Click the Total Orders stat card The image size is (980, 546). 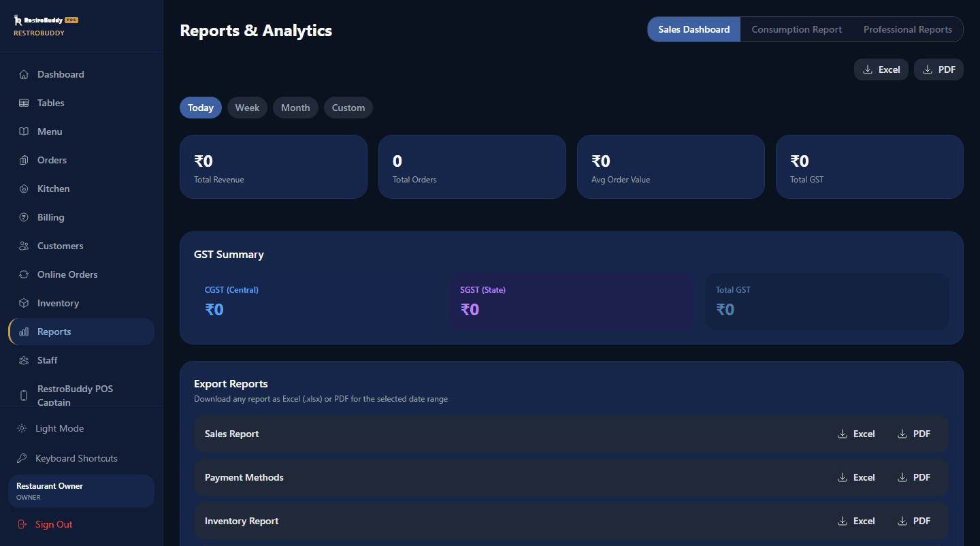click(x=472, y=167)
